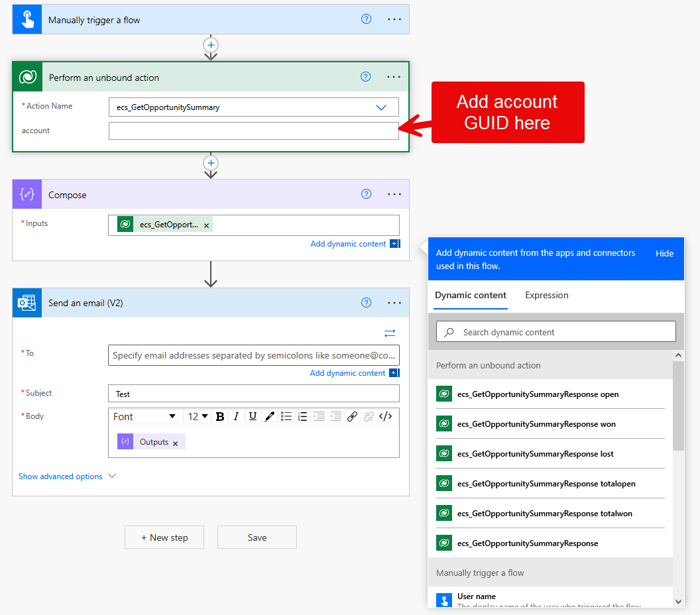Click the Bold formatting icon in email body
The image size is (700, 615).
[220, 416]
